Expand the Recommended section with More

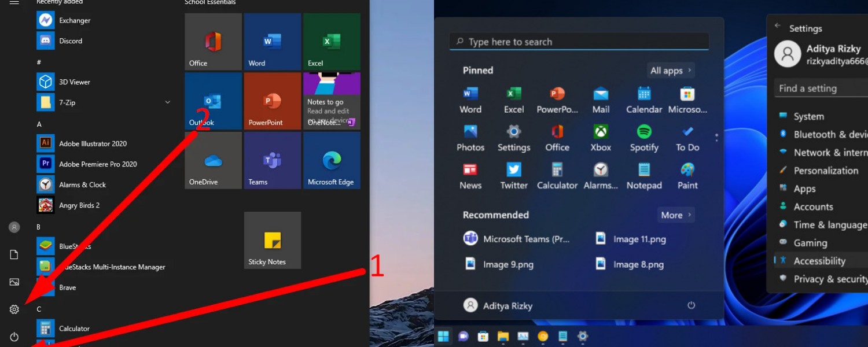675,215
